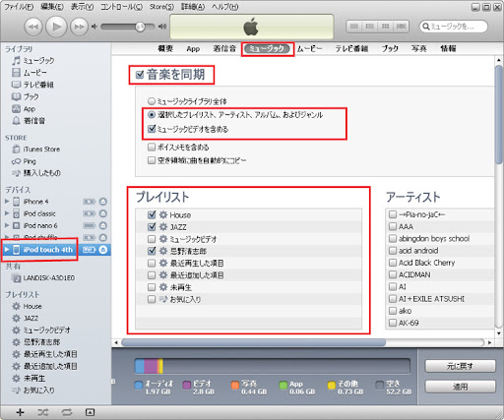Viewport: 504px width, 420px height.
Task: Open 表示(V) menu
Action: (x=82, y=6)
